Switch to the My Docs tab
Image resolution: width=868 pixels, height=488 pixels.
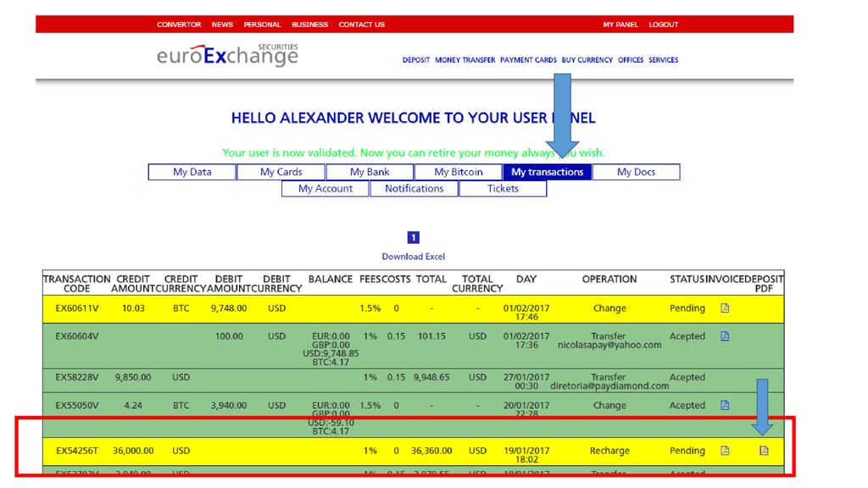pos(636,172)
